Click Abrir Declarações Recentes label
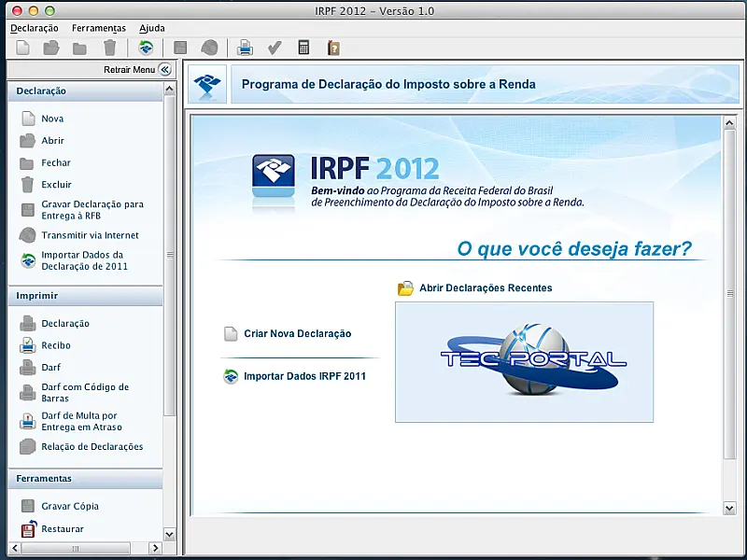This screenshot has height=560, width=747. (x=486, y=287)
